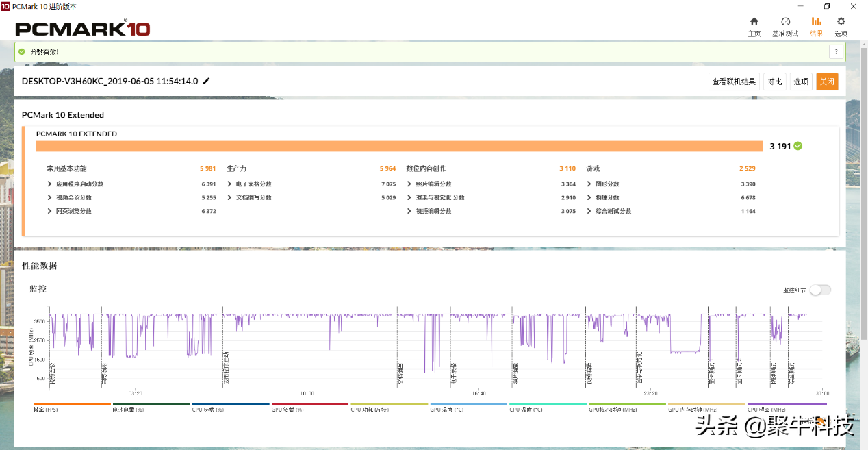Screen dimensions: 868x450
Task: Click the 对比 compare button
Action: coord(774,82)
